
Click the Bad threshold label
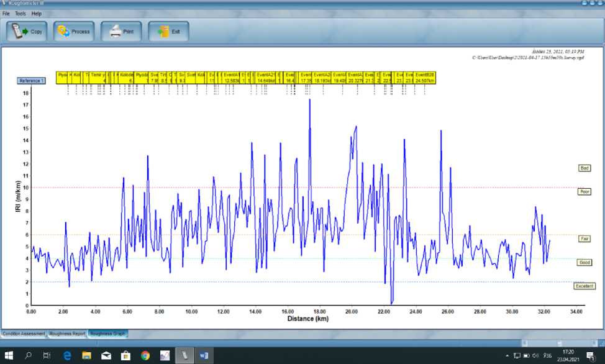coord(585,168)
